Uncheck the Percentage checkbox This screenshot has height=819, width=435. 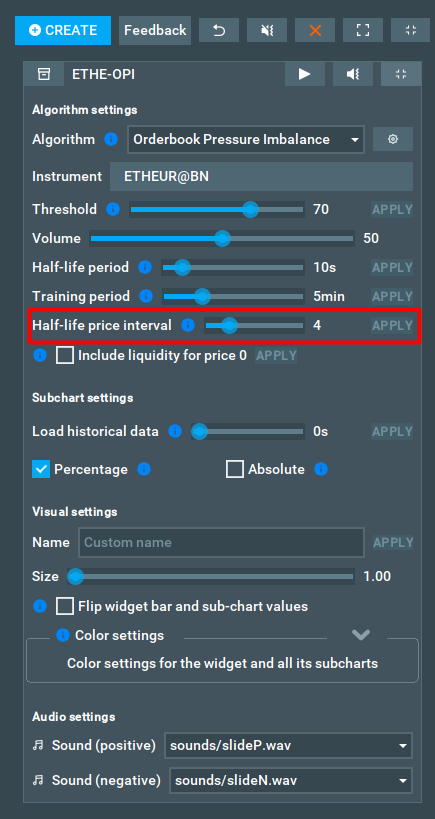pos(41,469)
